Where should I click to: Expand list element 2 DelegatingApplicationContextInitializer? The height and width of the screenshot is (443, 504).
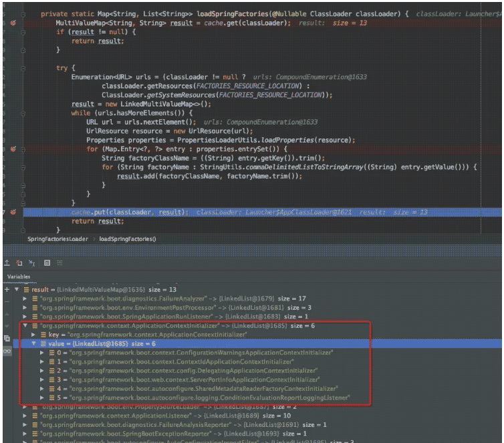coord(42,371)
